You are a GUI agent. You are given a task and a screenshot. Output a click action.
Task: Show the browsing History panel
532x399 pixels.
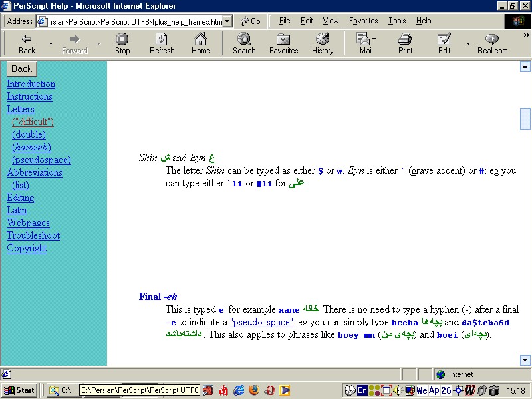[x=323, y=43]
